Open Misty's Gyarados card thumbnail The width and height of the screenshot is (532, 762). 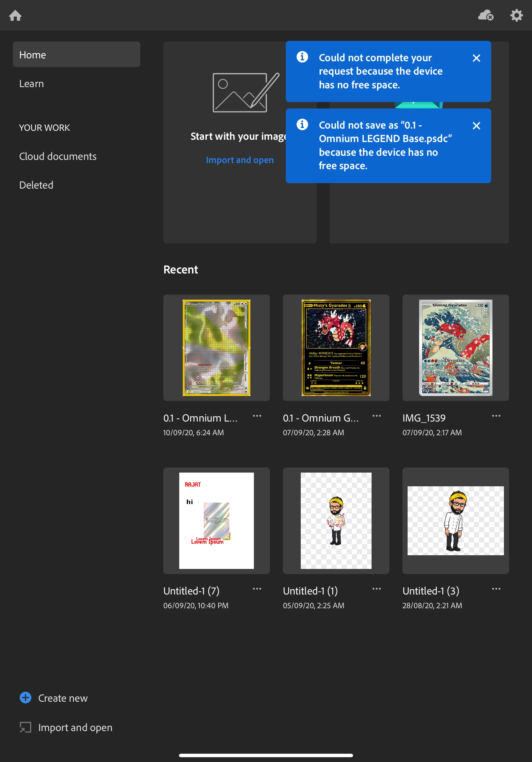(x=336, y=348)
